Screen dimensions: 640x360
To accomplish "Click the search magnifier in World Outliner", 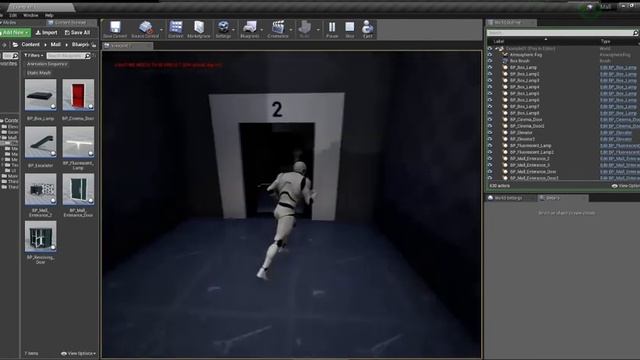I will [x=636, y=33].
